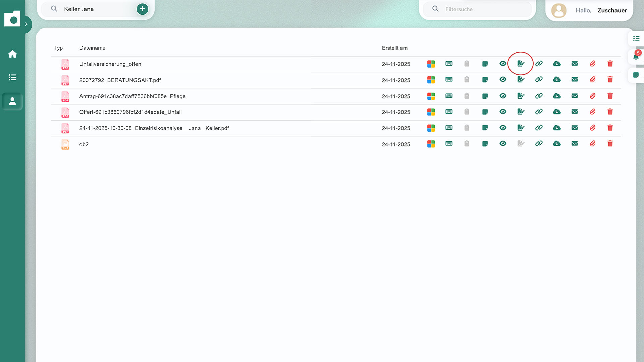Copy link for Offert Unfall document
This screenshot has width=644, height=362.
539,112
